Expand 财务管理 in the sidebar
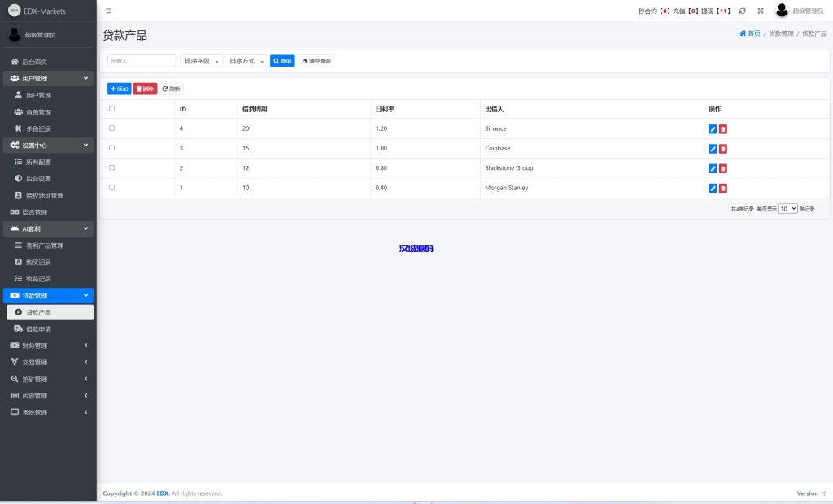833x504 pixels. pos(48,345)
